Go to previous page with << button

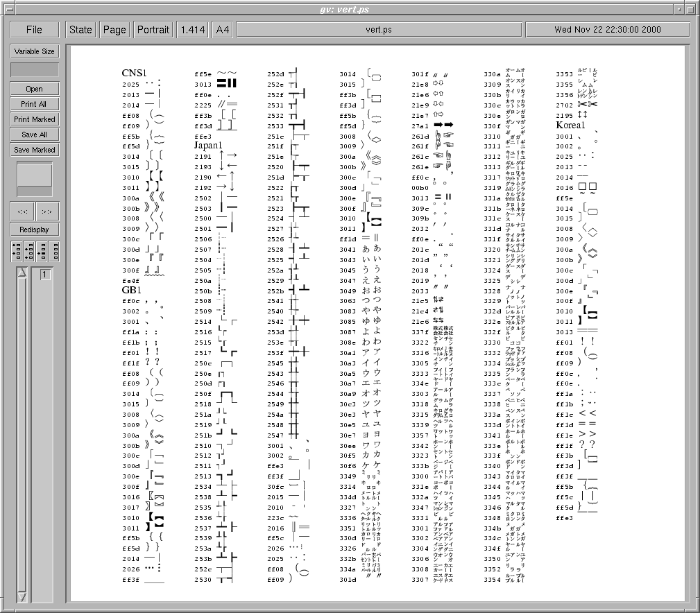22,211
